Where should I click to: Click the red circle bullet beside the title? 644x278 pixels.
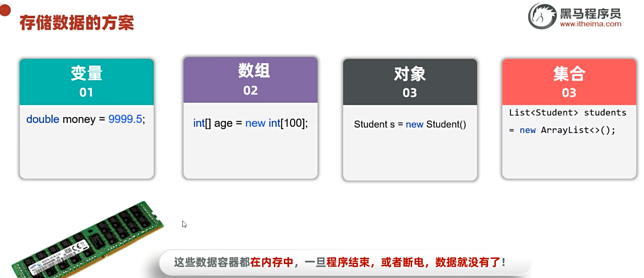(5, 10)
